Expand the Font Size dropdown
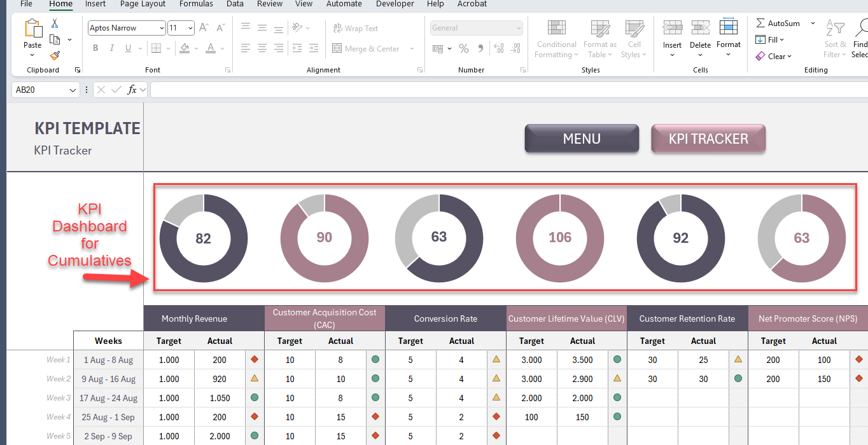Screen dimensions: 868x445 pos(189,28)
